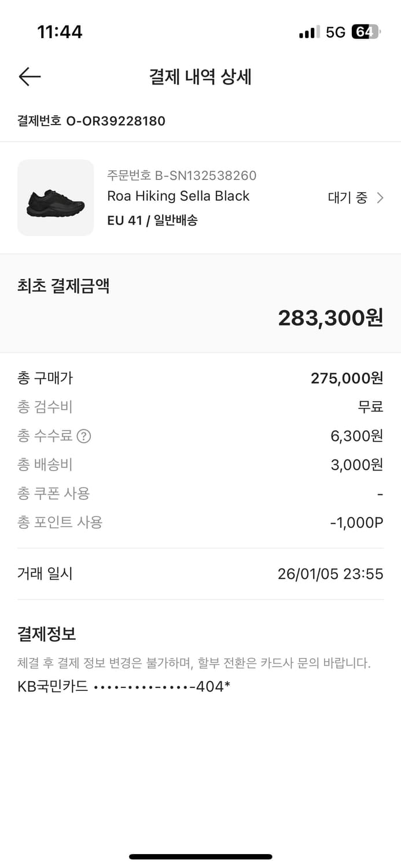
Task: Expand the Roa Hiking Sella Black order
Action: point(178,196)
